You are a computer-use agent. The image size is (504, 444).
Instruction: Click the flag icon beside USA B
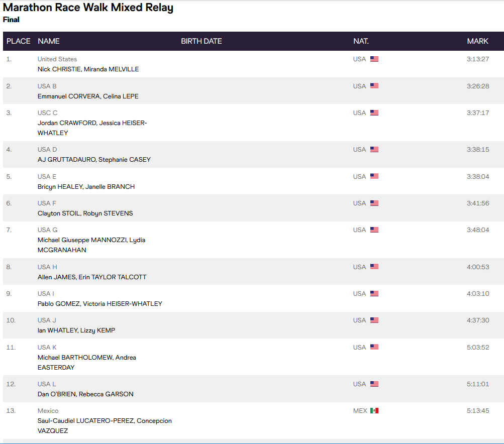[x=374, y=86]
